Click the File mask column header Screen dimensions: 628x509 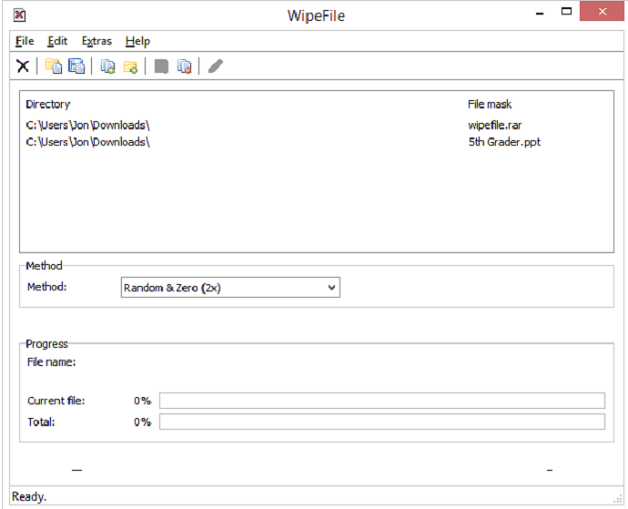pyautogui.click(x=489, y=105)
